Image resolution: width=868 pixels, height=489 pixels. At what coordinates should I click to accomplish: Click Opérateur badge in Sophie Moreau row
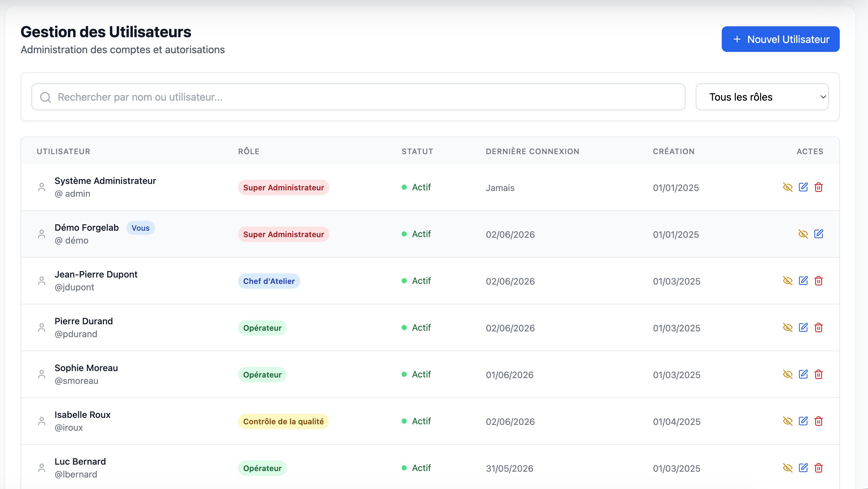click(262, 375)
